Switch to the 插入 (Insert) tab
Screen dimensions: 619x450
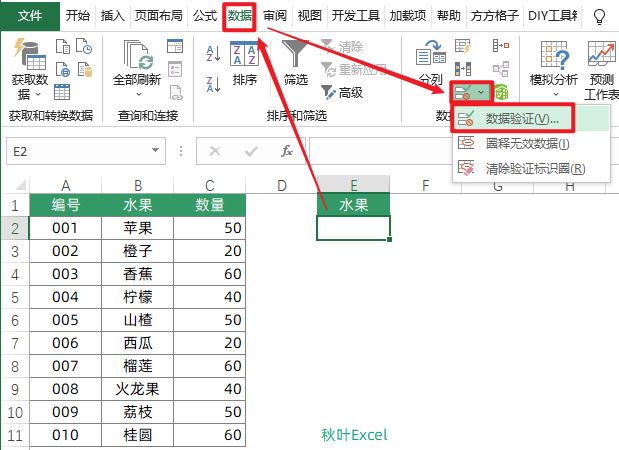point(113,16)
